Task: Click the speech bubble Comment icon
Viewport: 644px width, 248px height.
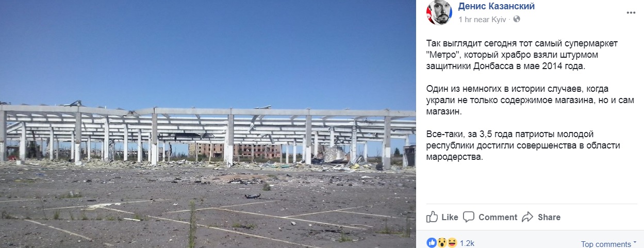Action: point(469,217)
